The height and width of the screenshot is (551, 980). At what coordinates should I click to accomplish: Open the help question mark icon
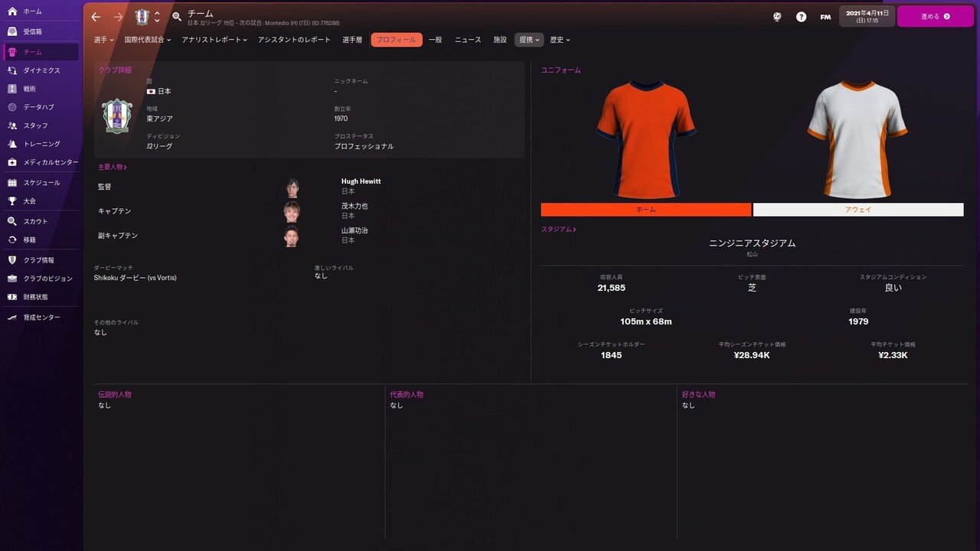coord(801,16)
